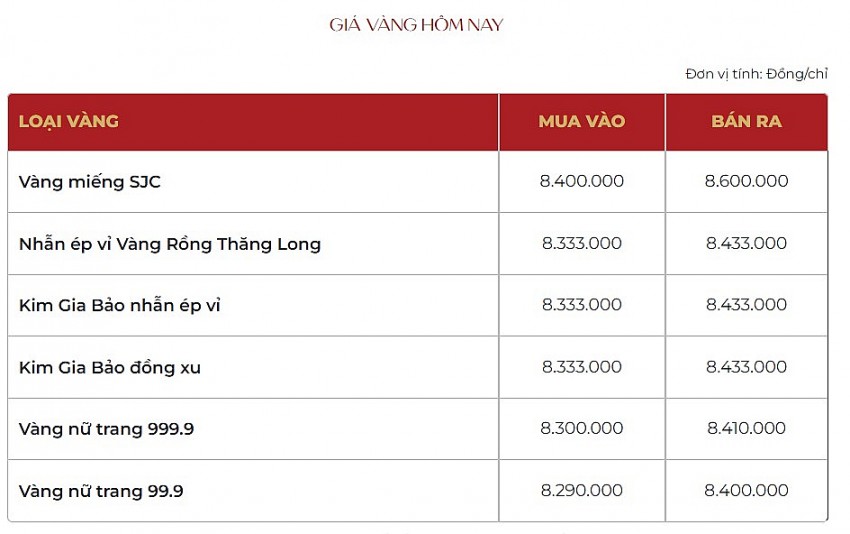Image resolution: width=850 pixels, height=534 pixels.
Task: Click sell price 8.410.000
Action: [746, 428]
